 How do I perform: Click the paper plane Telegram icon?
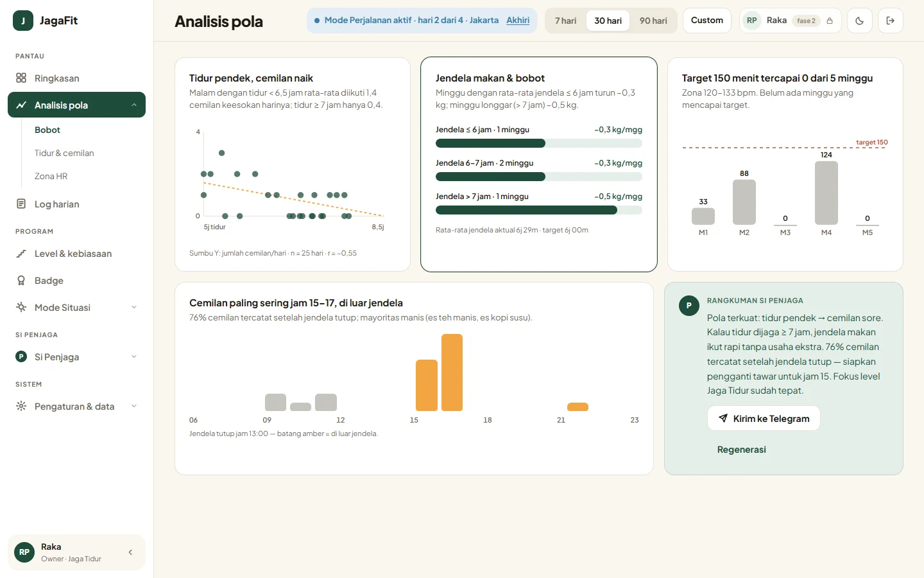723,419
